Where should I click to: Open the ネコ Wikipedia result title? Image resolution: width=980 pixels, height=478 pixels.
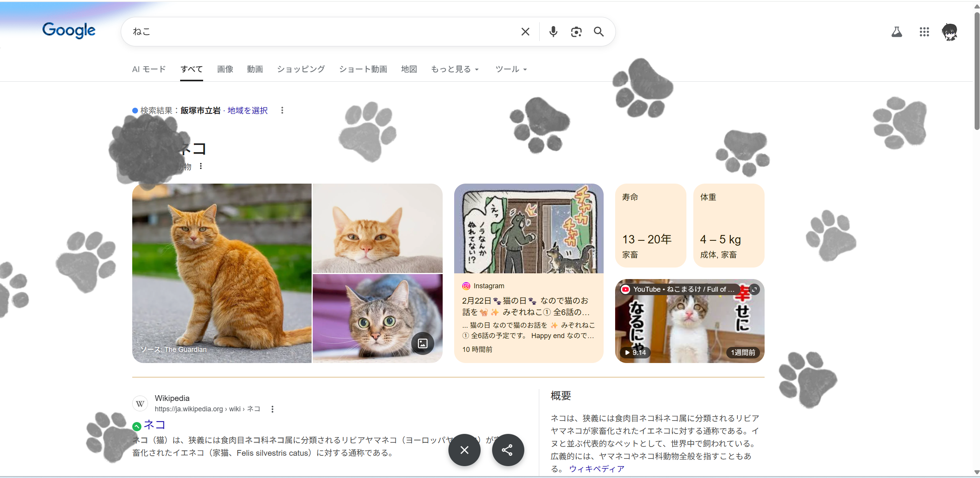[x=154, y=425]
